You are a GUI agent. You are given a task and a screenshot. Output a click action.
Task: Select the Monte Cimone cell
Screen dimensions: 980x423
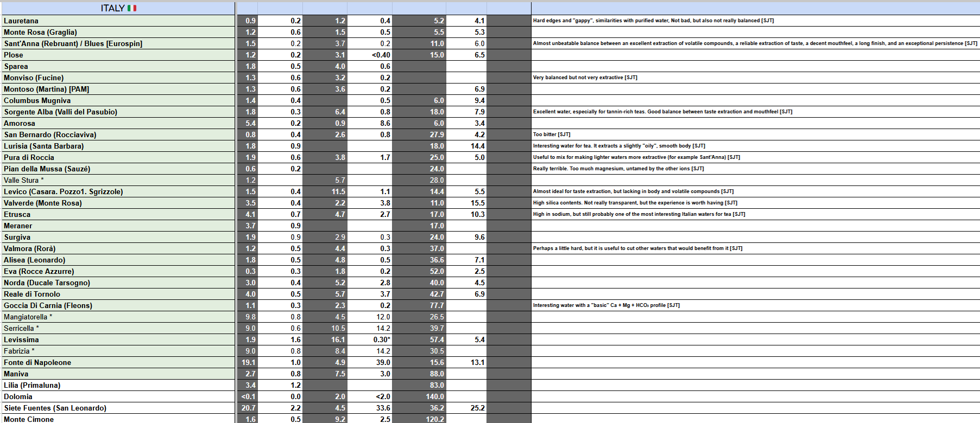118,419
